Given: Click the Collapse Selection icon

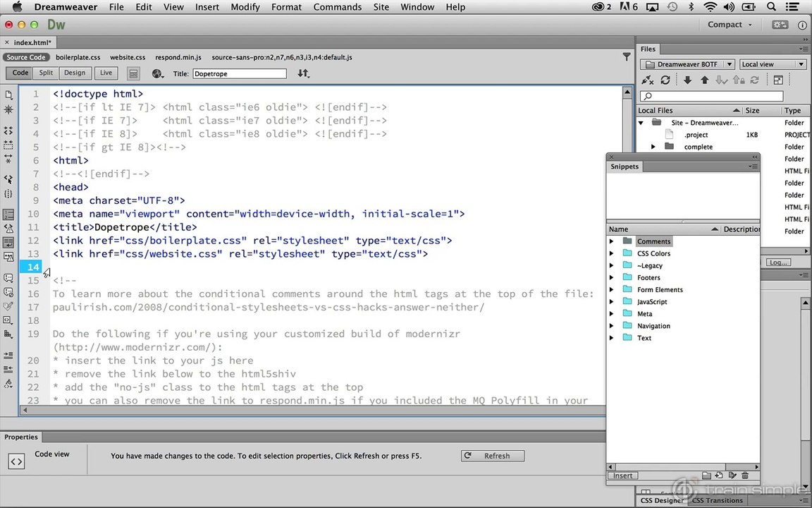Looking at the screenshot, I should click(x=8, y=145).
